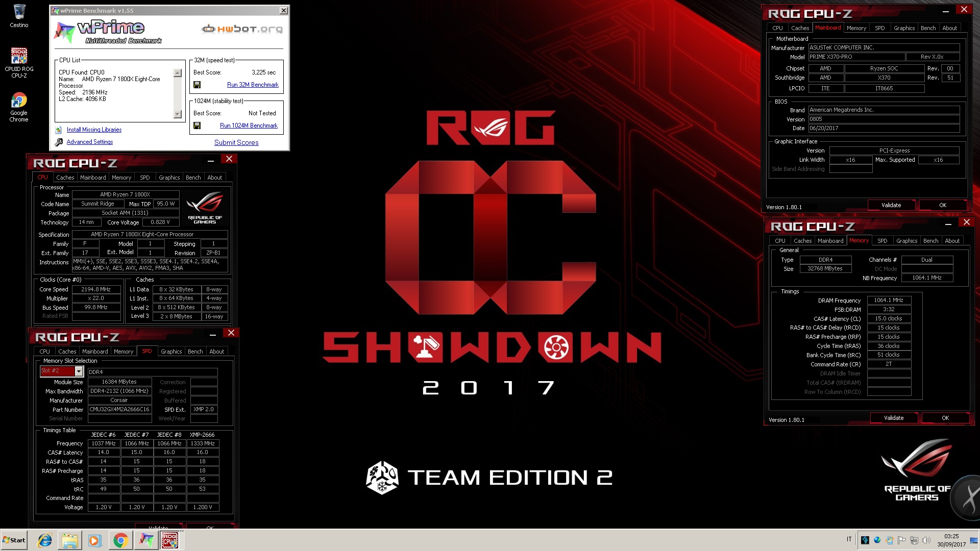Open Internet Explorer from the taskbar
This screenshot has height=551, width=980.
[x=45, y=540]
